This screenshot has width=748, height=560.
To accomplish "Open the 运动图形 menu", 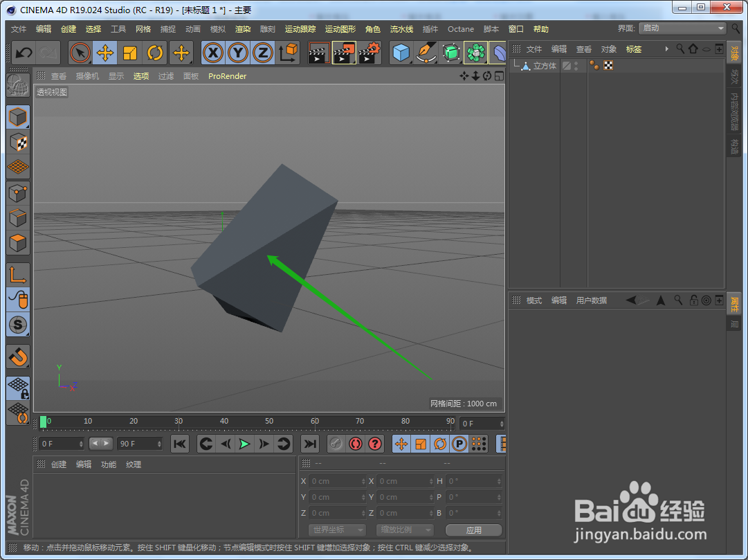I will coord(340,29).
